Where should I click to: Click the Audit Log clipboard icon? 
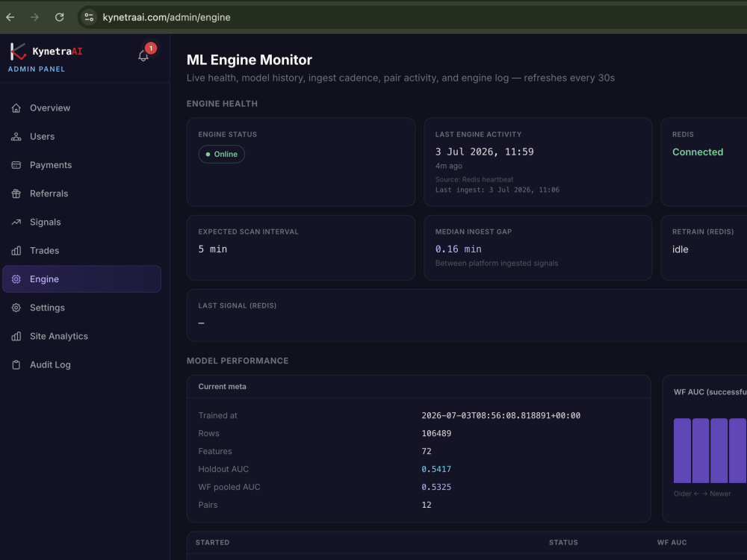16,365
